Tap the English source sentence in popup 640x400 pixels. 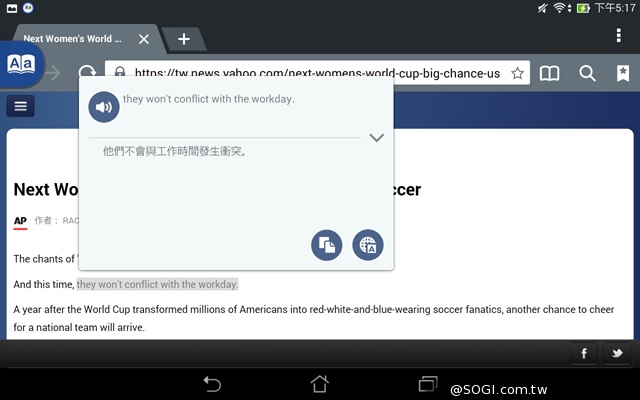pos(209,99)
